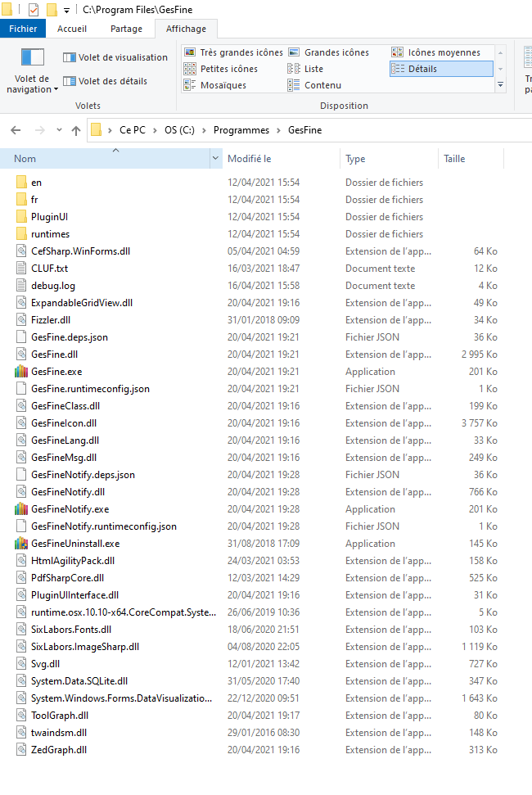Switch to the Partage ribbon tab
The width and height of the screenshot is (532, 795).
(126, 29)
